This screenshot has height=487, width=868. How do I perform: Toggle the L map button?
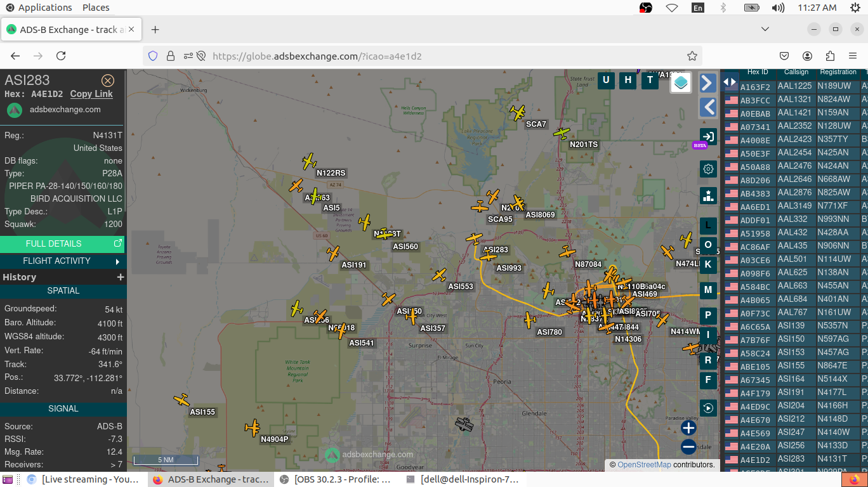tap(709, 225)
